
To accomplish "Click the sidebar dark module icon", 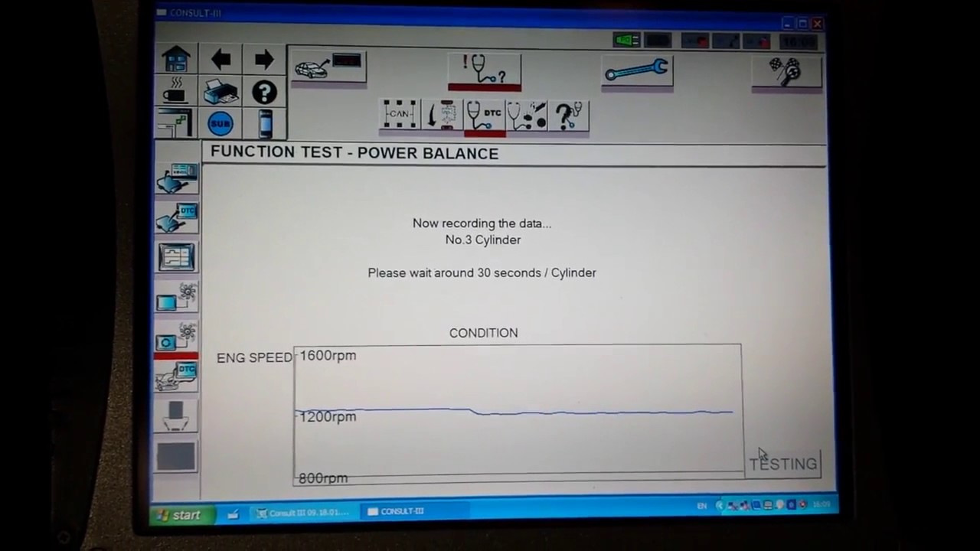I will click(x=176, y=416).
